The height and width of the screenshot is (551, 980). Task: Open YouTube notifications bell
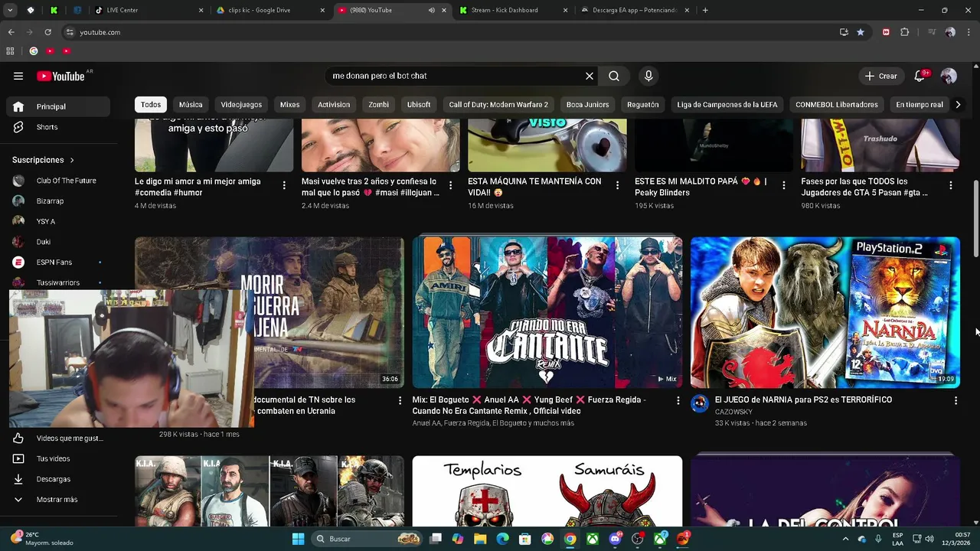pos(920,76)
